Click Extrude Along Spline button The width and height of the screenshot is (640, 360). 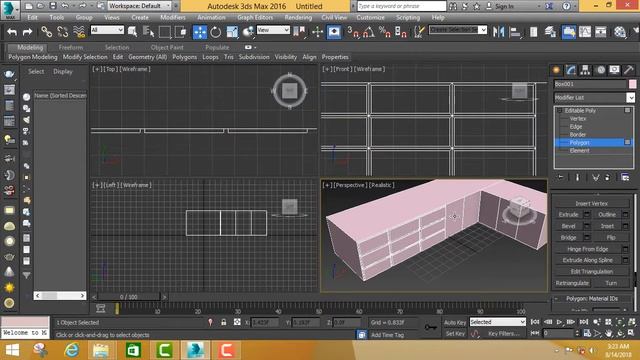[587, 260]
